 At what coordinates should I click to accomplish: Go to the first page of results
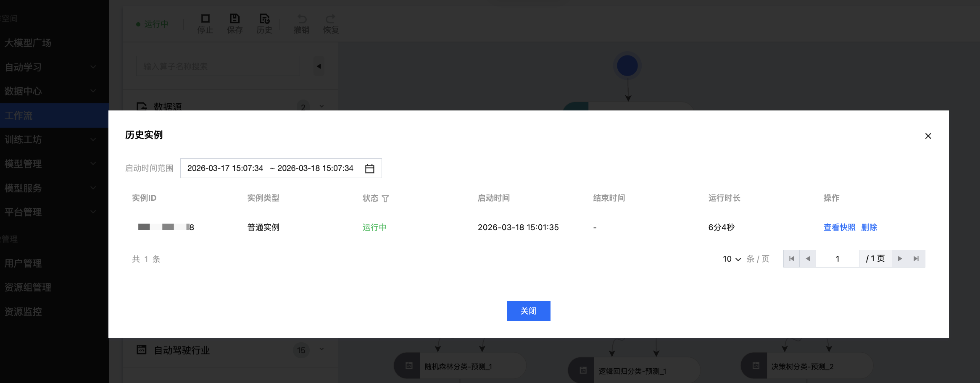pos(792,259)
